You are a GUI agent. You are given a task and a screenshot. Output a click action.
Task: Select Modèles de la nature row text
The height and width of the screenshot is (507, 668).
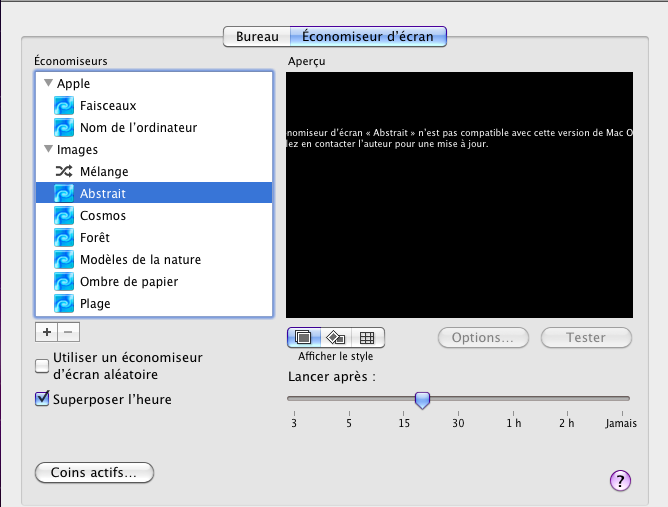pos(140,259)
